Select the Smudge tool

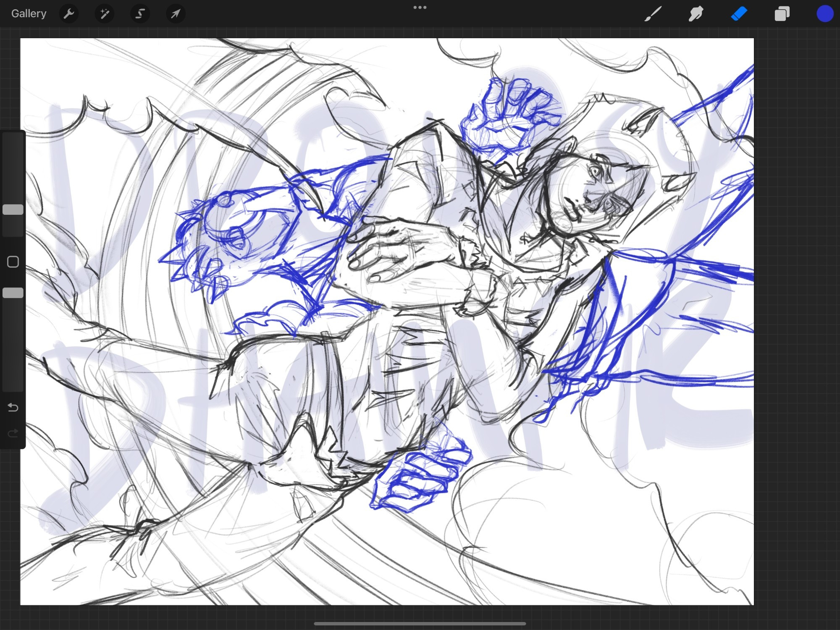(696, 14)
